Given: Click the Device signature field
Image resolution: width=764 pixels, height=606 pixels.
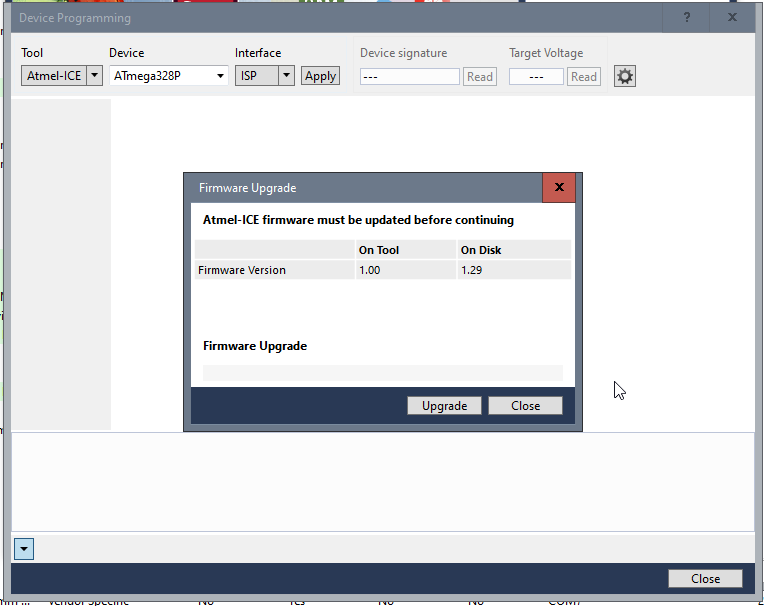Looking at the screenshot, I should (410, 76).
